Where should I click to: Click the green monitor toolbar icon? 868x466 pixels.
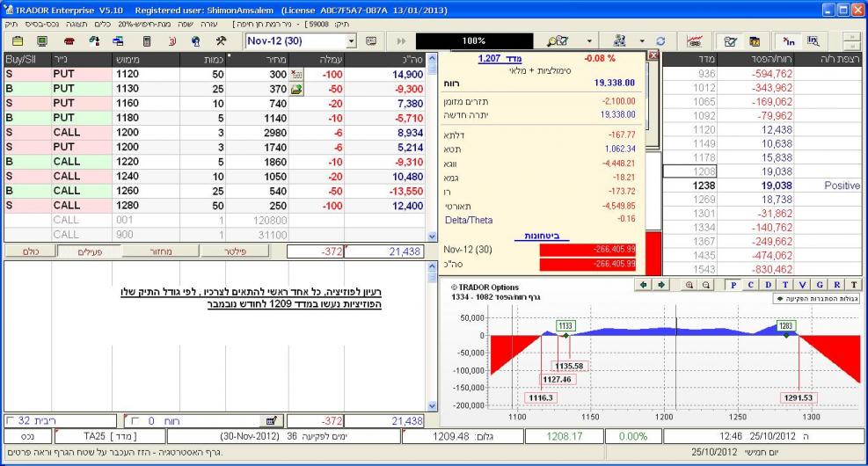pyautogui.click(x=42, y=41)
